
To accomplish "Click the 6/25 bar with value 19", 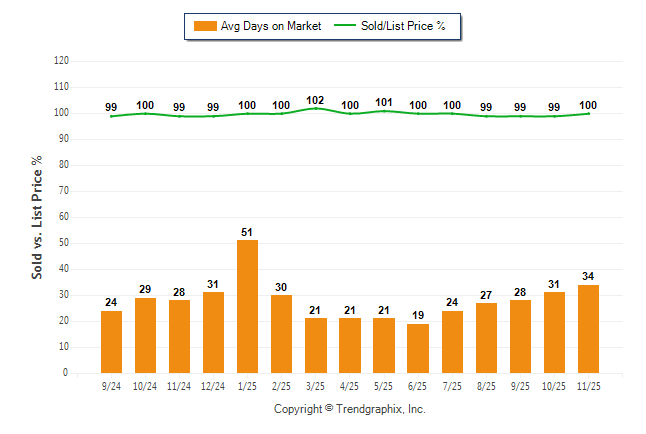I will point(418,348).
